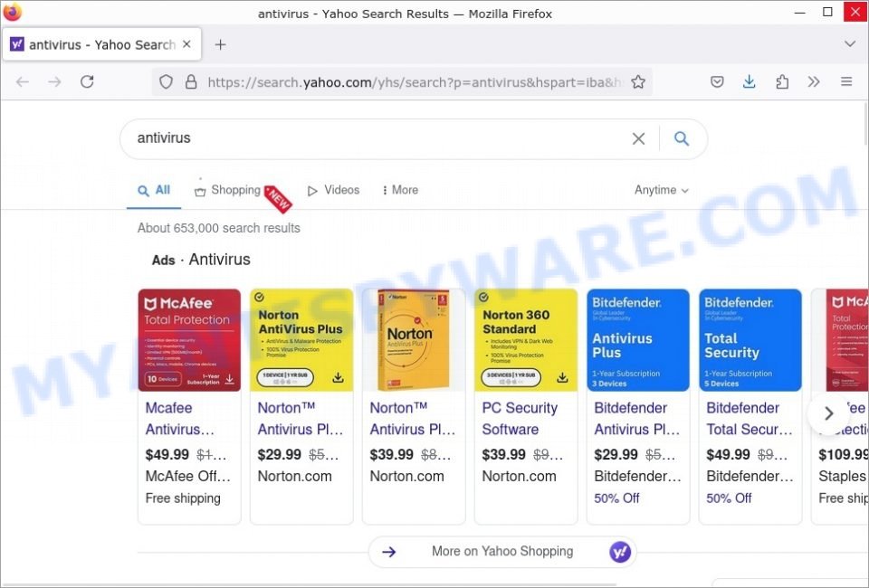Open Norton Antivirus Plus $39.99 boxed listing link
This screenshot has height=588, width=869.
(413, 419)
